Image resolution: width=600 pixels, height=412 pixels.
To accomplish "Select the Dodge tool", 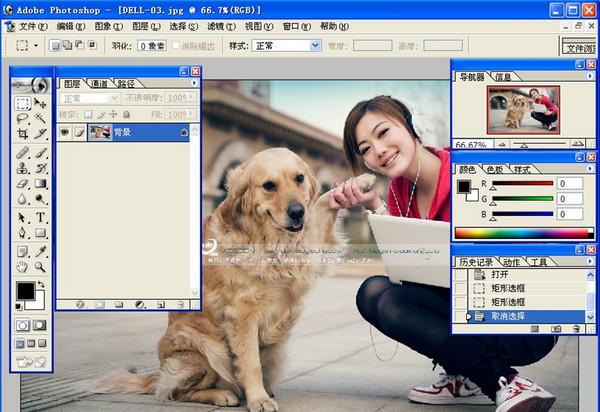I will [x=40, y=199].
